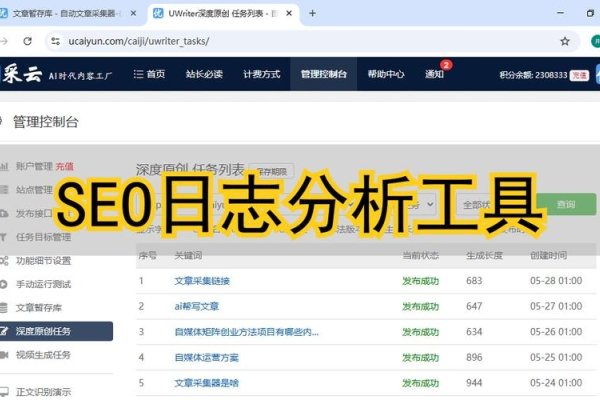Click the red 充值 link in sidebar
Screen dimensions: 600x400
click(64, 166)
